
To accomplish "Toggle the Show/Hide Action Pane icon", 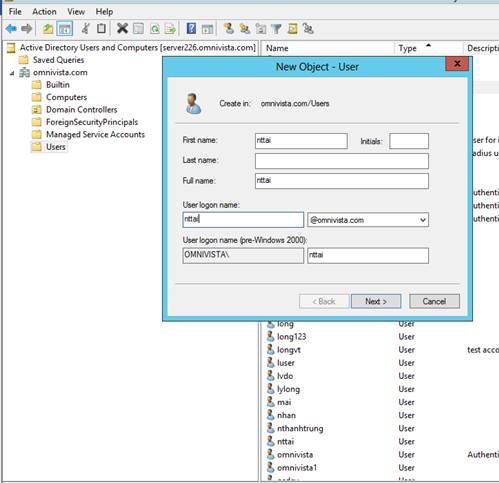I will click(x=207, y=29).
